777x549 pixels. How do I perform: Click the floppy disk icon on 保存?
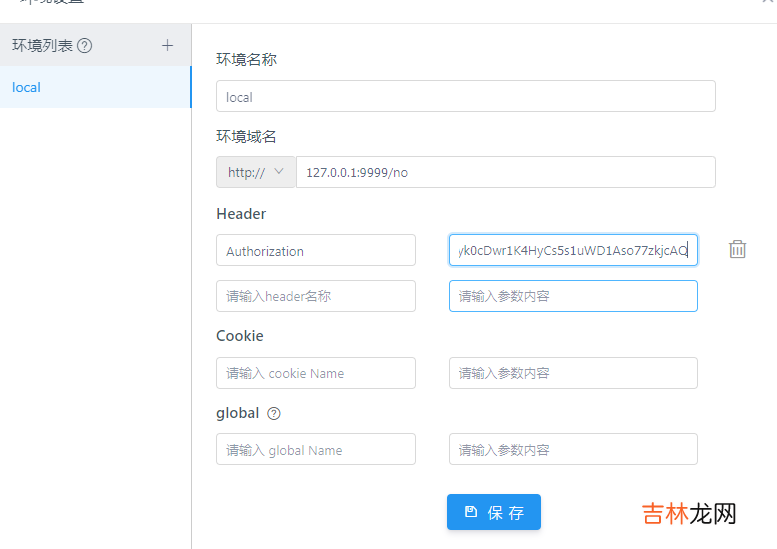pos(471,512)
